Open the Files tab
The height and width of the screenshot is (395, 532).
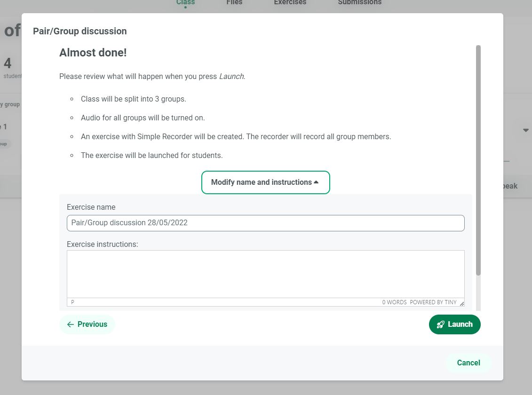pyautogui.click(x=234, y=3)
